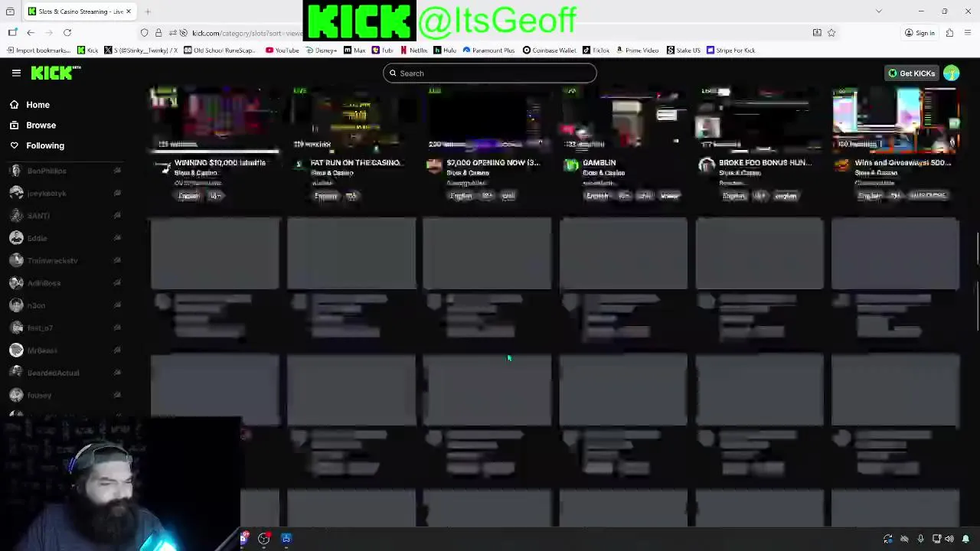
Task: Open '$7,000 OPENING NOW' stream title
Action: [x=493, y=163]
